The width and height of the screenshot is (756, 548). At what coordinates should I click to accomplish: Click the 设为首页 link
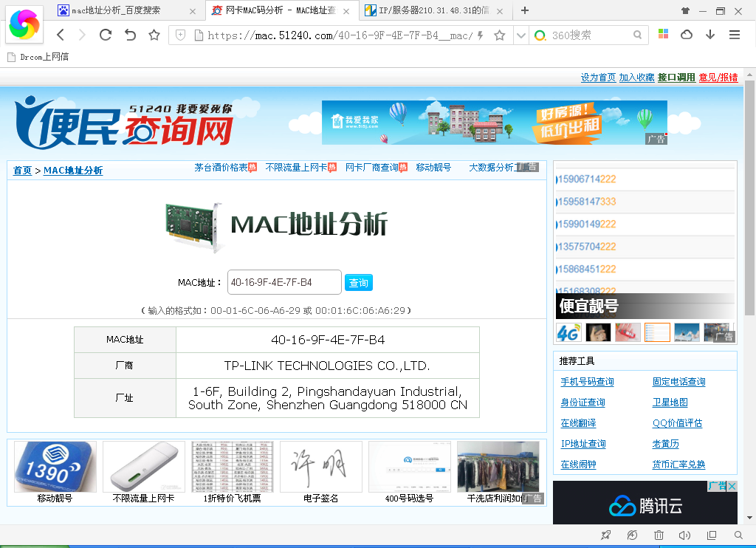pyautogui.click(x=598, y=78)
